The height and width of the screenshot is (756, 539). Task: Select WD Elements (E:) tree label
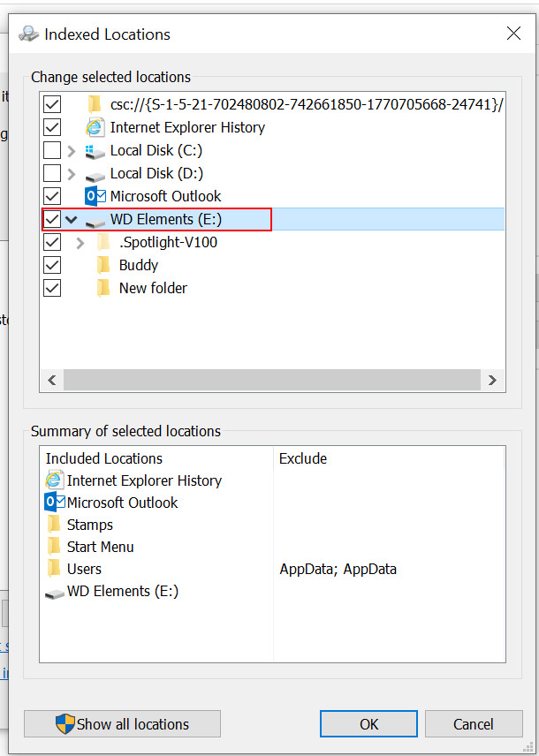pos(166,219)
